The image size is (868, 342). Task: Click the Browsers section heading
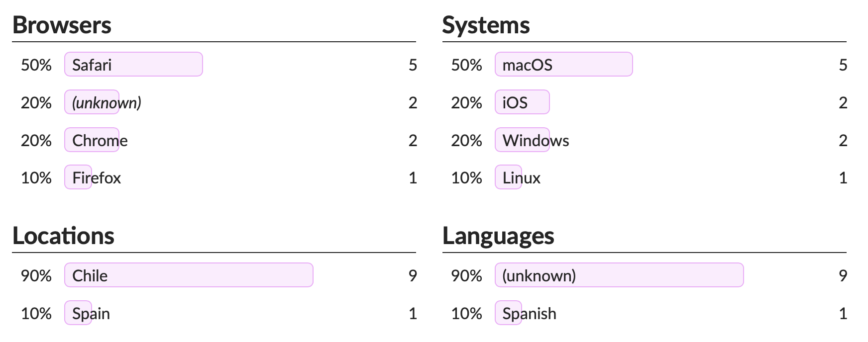[62, 25]
